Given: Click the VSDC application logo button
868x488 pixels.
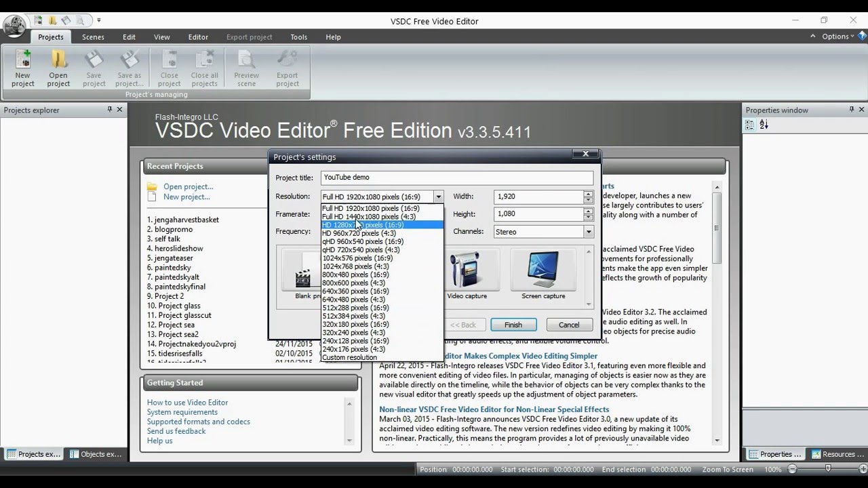Looking at the screenshot, I should click(x=14, y=27).
